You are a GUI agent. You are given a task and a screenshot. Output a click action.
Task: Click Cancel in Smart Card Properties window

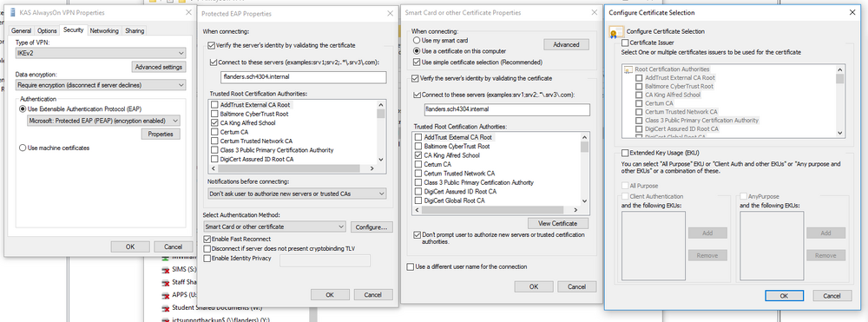(577, 286)
